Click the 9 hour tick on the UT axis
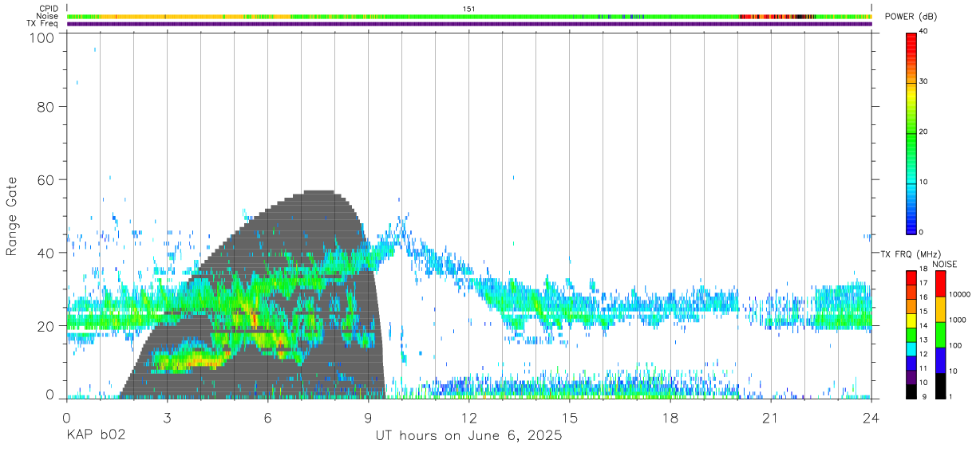This screenshot has width=980, height=452. (368, 419)
